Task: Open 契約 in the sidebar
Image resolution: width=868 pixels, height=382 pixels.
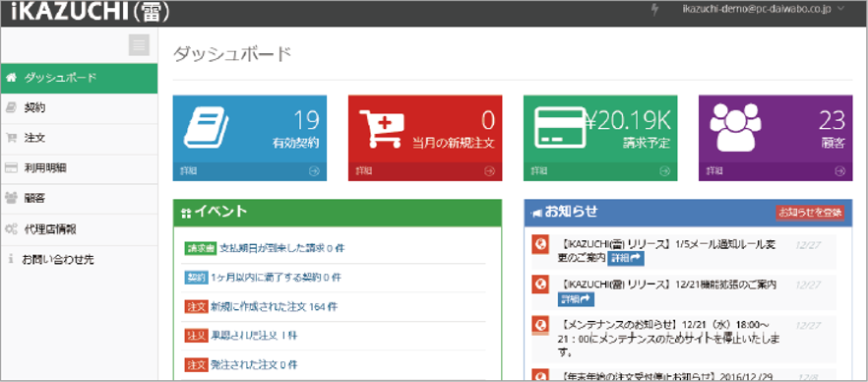Action: pos(79,108)
